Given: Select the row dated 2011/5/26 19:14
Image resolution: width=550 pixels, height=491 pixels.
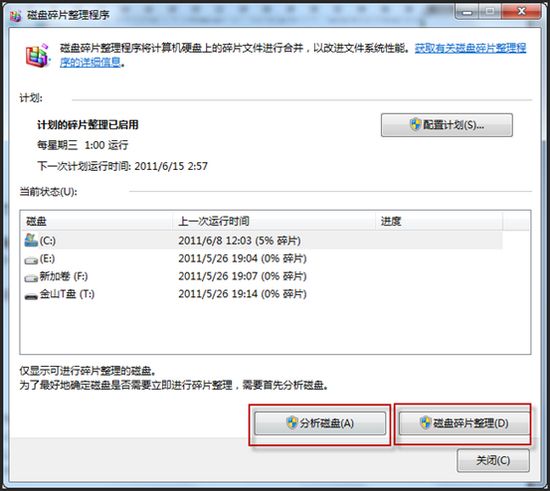Looking at the screenshot, I should pos(262,294).
